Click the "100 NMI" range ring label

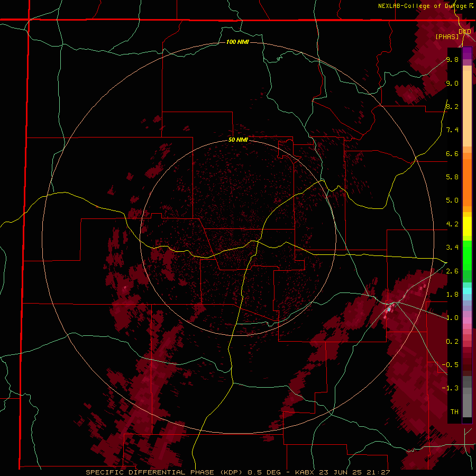pos(237,42)
